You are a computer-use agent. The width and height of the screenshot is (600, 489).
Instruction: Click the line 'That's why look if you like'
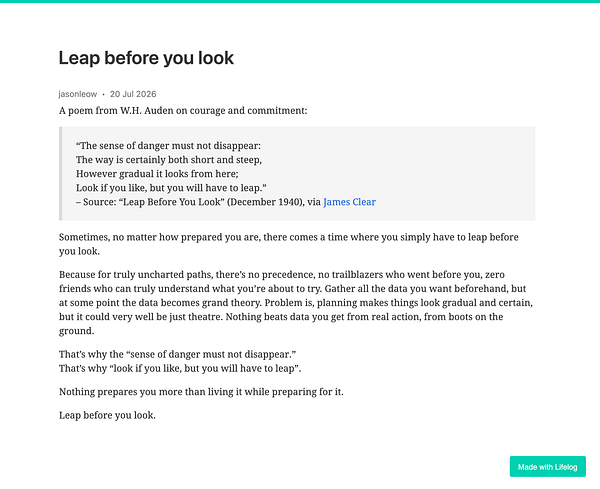[180, 368]
